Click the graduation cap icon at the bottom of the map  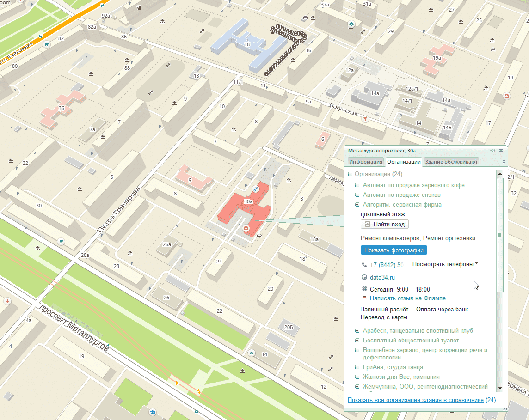point(152,412)
